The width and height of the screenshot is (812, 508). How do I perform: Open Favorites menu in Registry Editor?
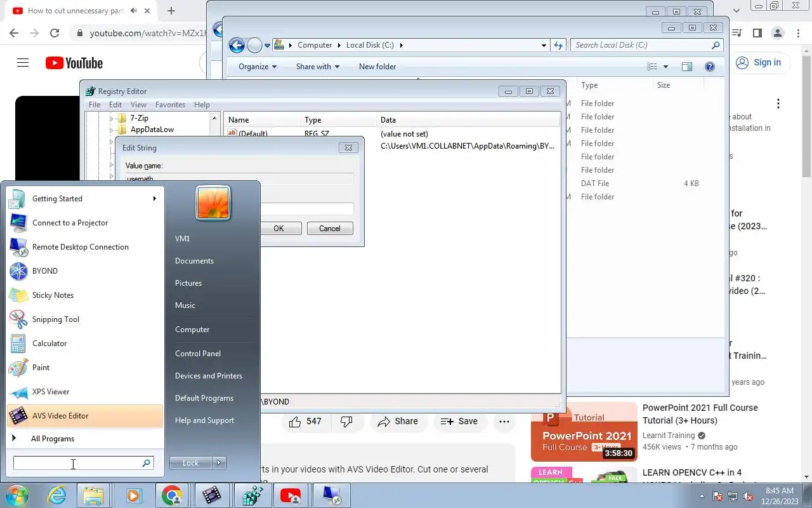[x=170, y=105]
